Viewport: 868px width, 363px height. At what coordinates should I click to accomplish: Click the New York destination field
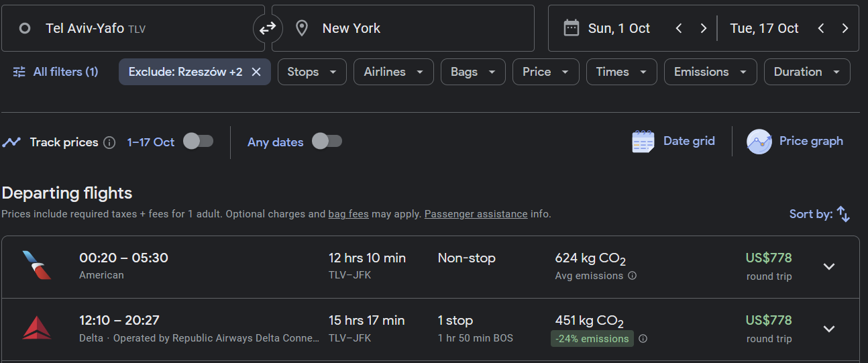click(402, 28)
